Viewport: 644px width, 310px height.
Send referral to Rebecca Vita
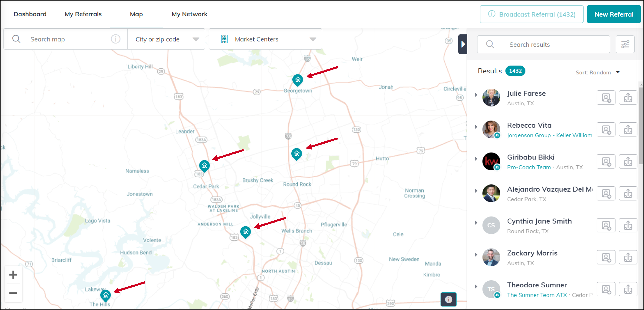tap(628, 129)
